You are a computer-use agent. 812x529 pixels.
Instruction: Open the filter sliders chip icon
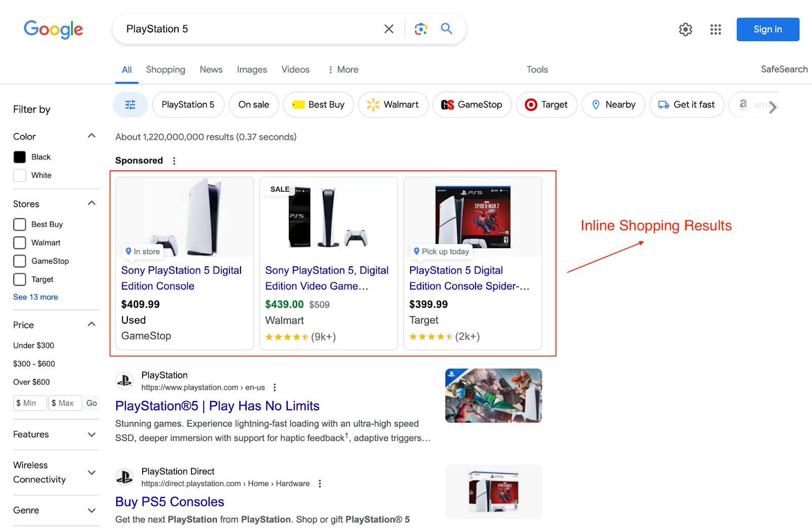click(x=130, y=104)
